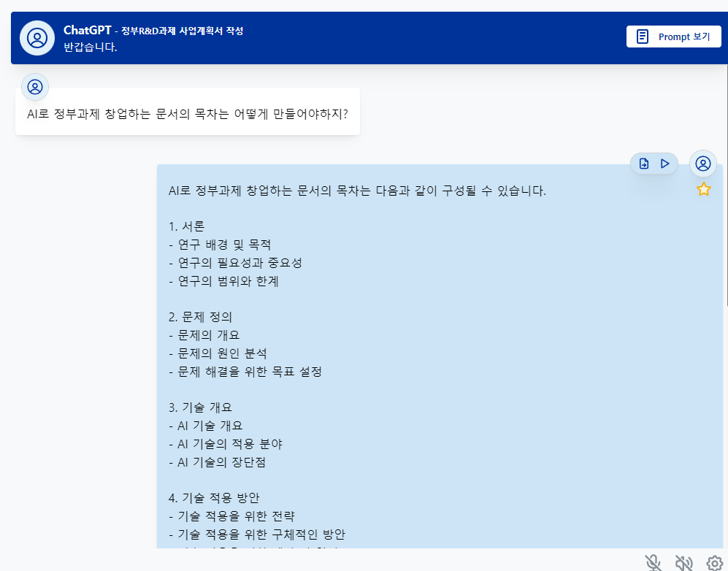Click the profile avatar next to the AI answer
The height and width of the screenshot is (571, 728).
pos(702,164)
